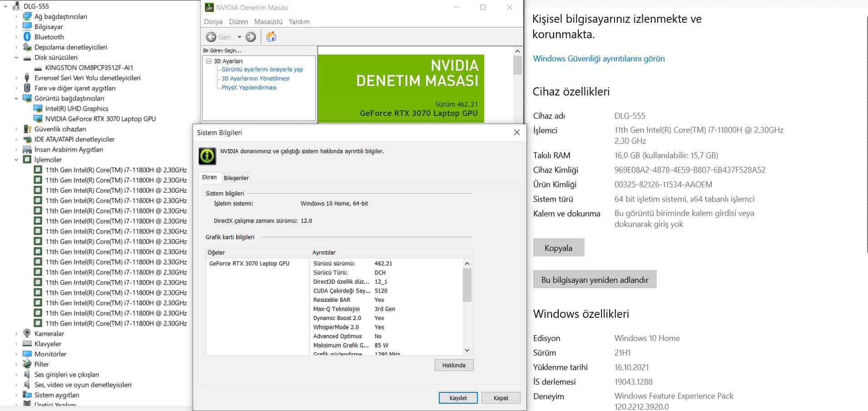
Task: Click the Monitörler monitor icon
Action: (27, 354)
